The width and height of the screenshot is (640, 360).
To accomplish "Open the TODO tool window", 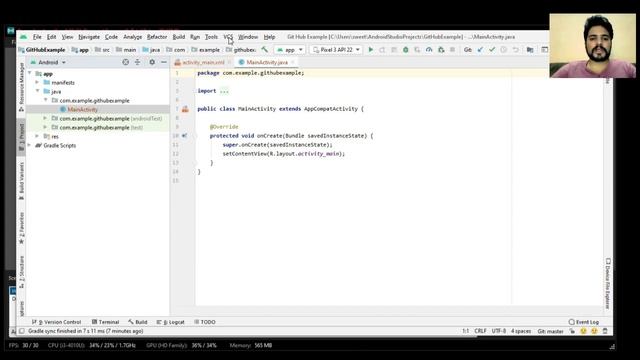I will click(x=204, y=322).
